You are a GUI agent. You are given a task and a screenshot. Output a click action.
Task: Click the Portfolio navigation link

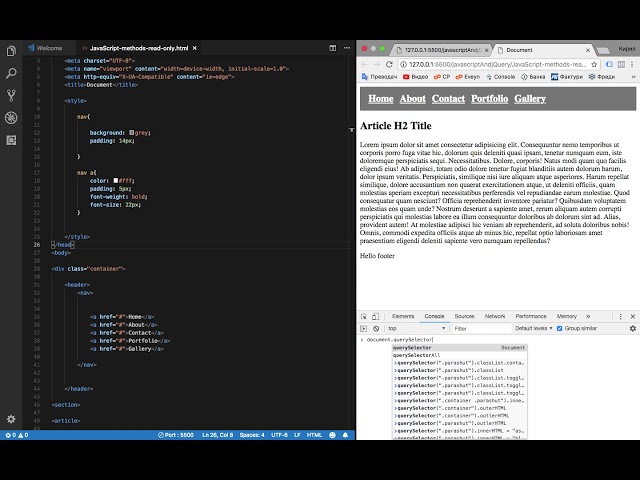point(489,99)
